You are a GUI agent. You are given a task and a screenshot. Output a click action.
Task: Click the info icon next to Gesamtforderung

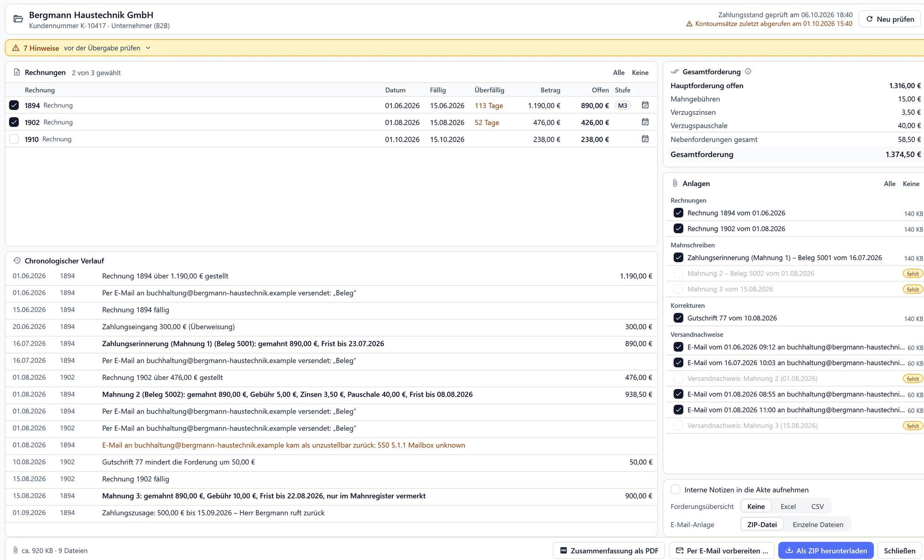click(x=748, y=72)
